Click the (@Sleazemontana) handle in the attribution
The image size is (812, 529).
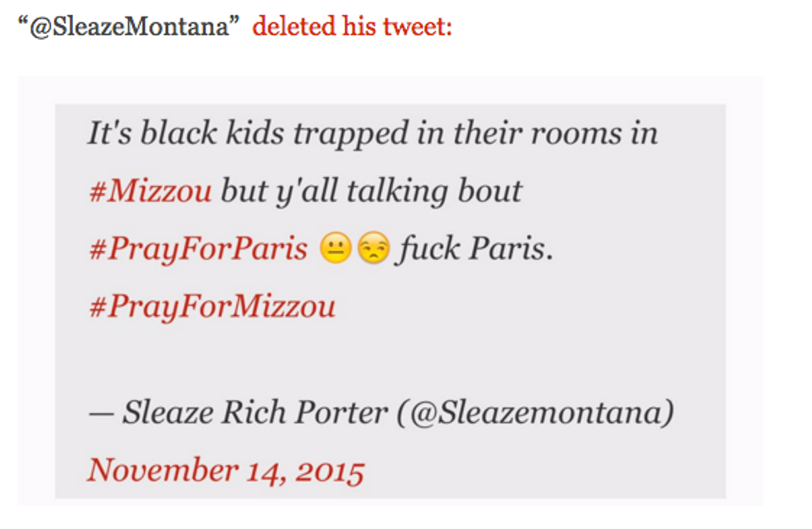point(534,412)
